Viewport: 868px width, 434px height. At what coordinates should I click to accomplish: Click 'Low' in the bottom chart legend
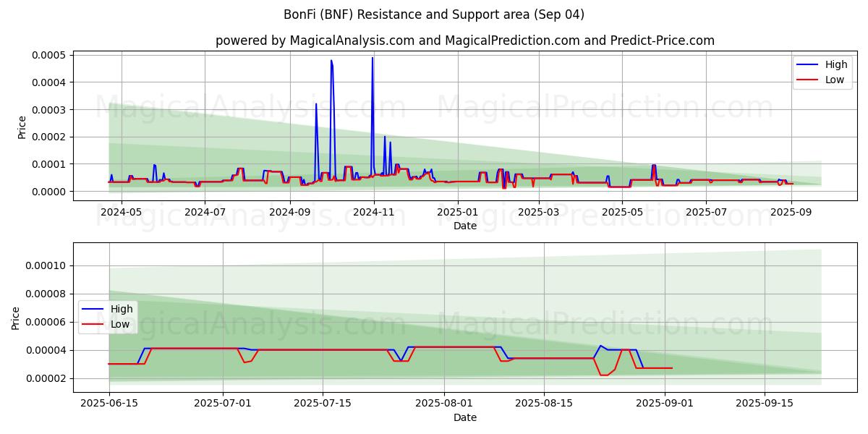click(120, 324)
